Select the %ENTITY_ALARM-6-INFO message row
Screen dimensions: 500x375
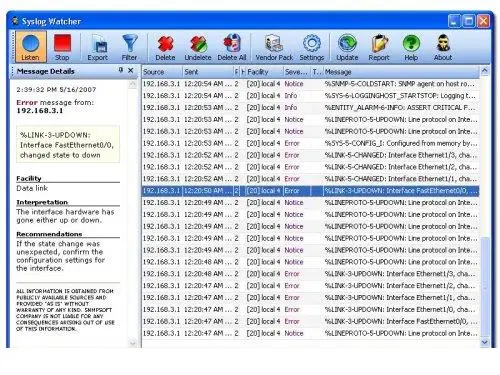click(x=310, y=108)
